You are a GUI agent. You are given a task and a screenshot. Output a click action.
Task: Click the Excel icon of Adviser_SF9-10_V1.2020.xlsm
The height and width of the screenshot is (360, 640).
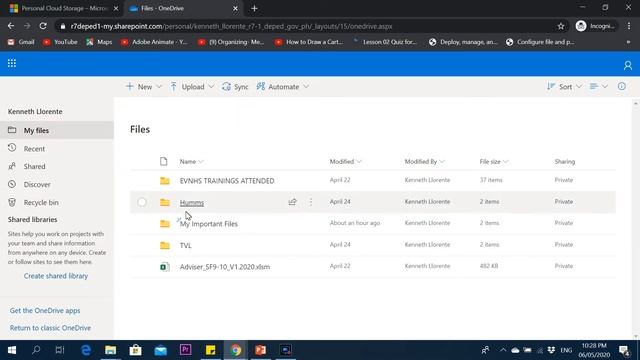click(164, 267)
